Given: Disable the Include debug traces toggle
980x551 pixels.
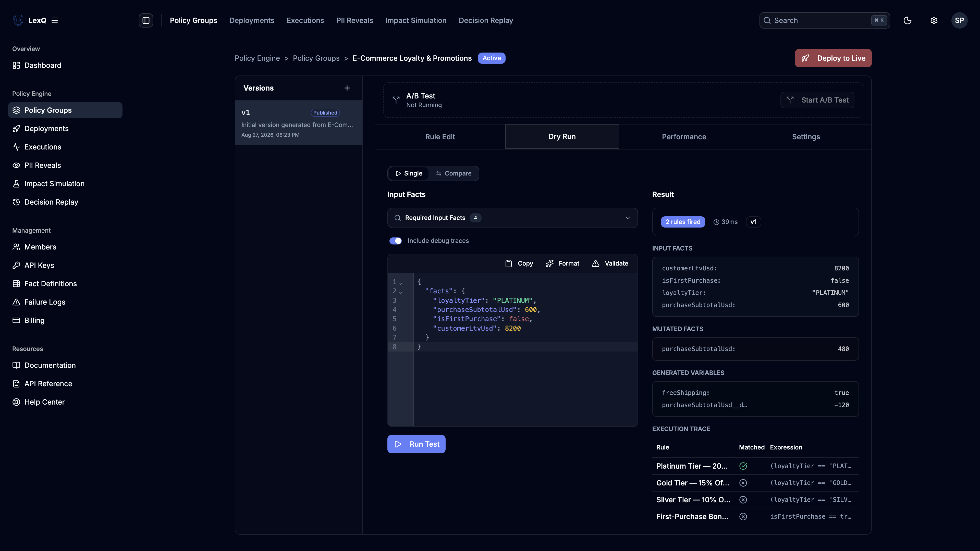Looking at the screenshot, I should (x=395, y=241).
